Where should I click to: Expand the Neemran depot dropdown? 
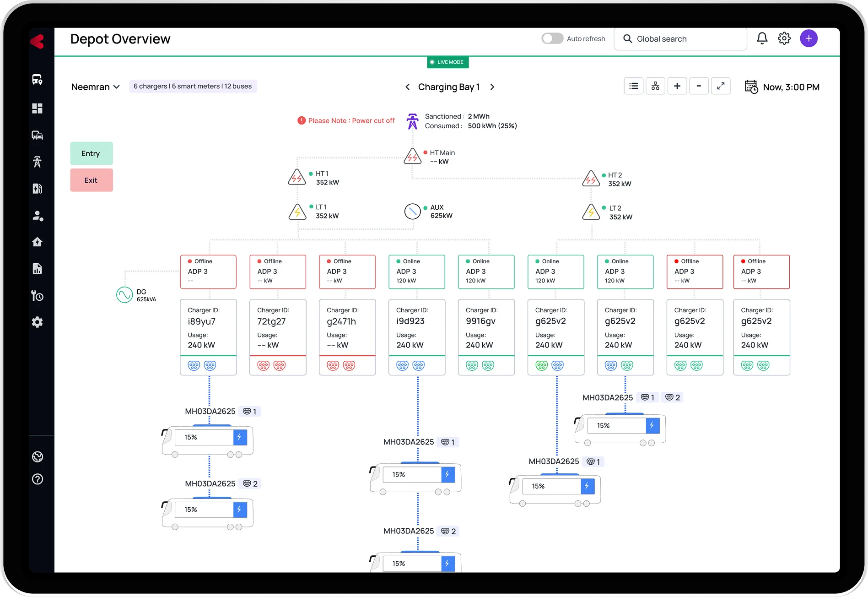point(95,87)
